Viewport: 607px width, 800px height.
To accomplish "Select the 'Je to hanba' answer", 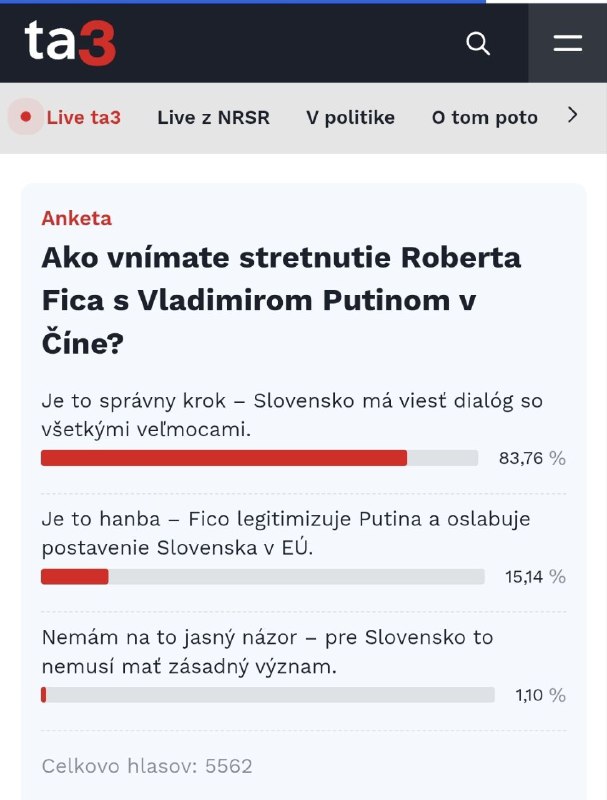I will [x=285, y=532].
